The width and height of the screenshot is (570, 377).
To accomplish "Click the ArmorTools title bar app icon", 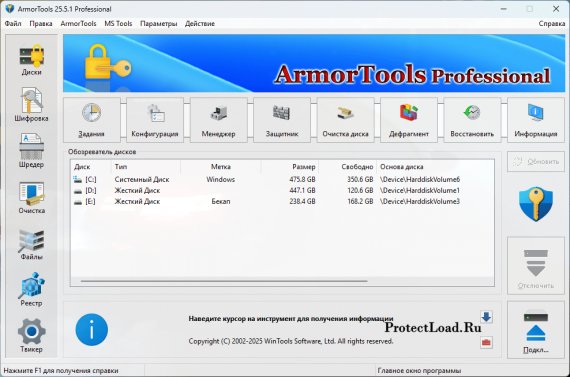I will [x=10, y=9].
